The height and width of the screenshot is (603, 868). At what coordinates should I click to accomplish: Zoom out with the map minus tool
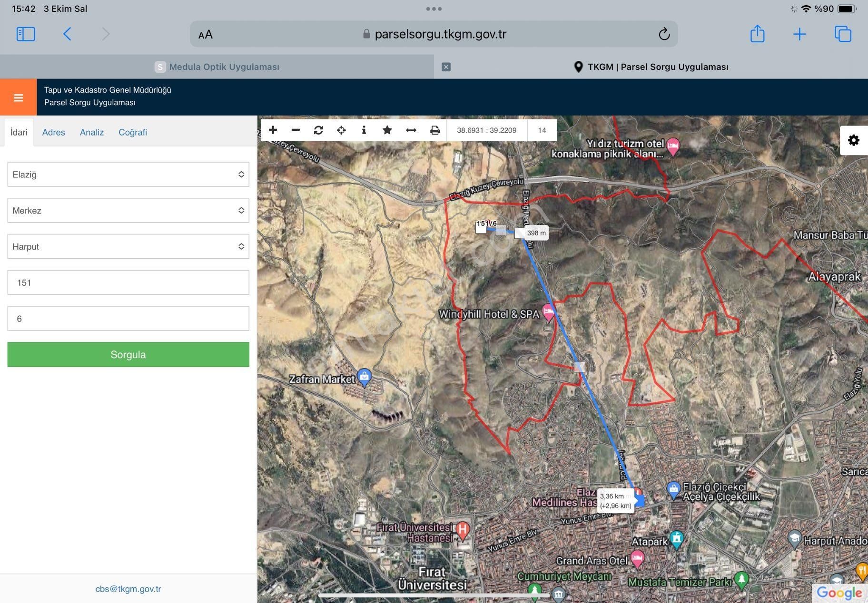pyautogui.click(x=296, y=130)
